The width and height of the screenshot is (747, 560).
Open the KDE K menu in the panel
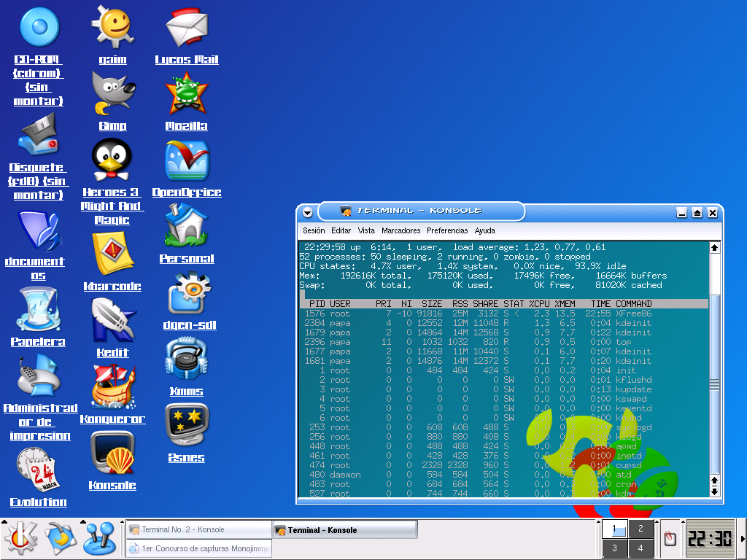(21, 539)
